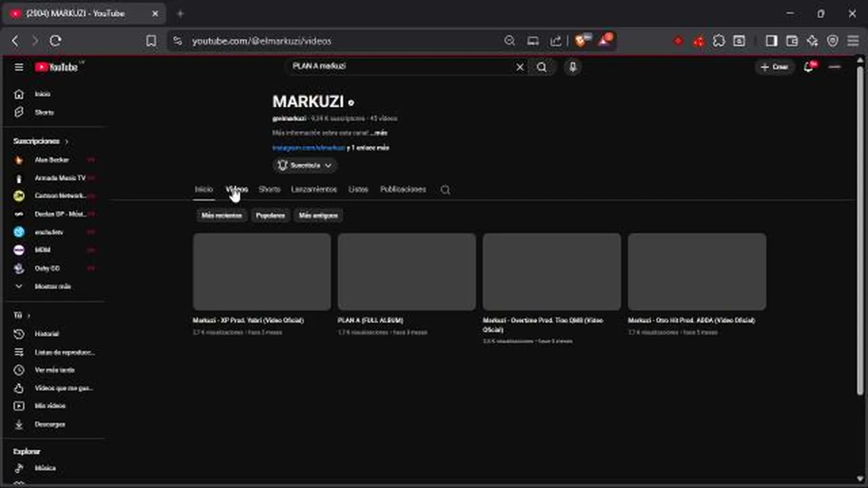Viewport: 868px width, 488px height.
Task: Open the browser main menu
Action: [x=853, y=41]
